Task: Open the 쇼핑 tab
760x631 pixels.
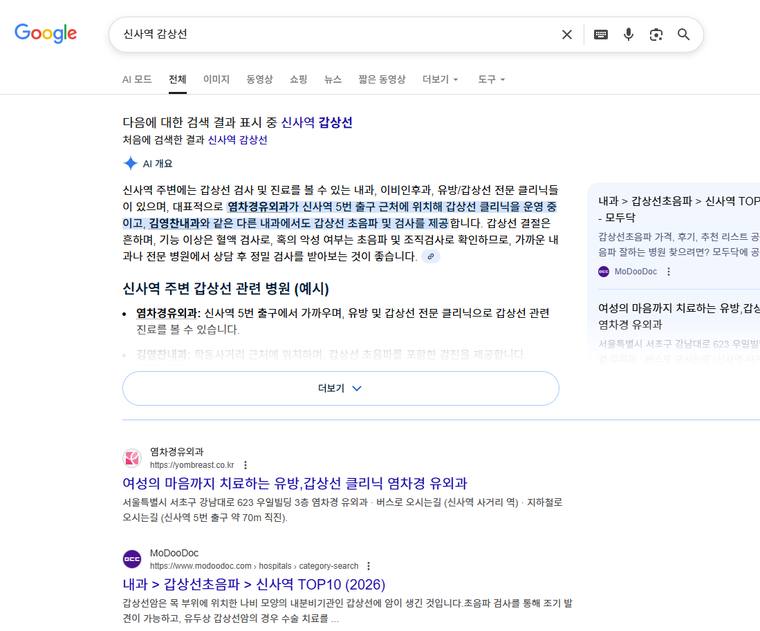Action: click(x=298, y=79)
